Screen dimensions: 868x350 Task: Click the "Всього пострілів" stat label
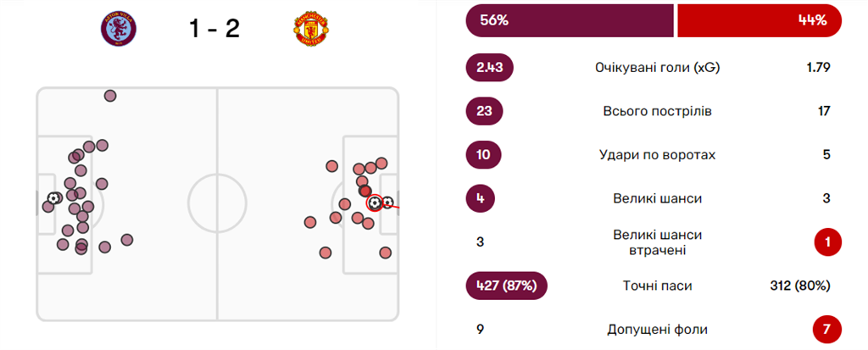coord(657,111)
